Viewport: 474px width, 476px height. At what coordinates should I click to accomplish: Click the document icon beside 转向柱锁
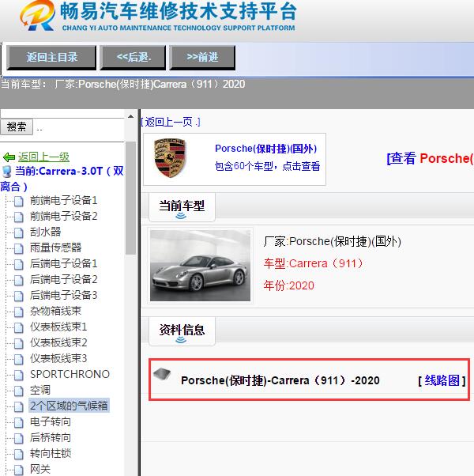(18, 454)
